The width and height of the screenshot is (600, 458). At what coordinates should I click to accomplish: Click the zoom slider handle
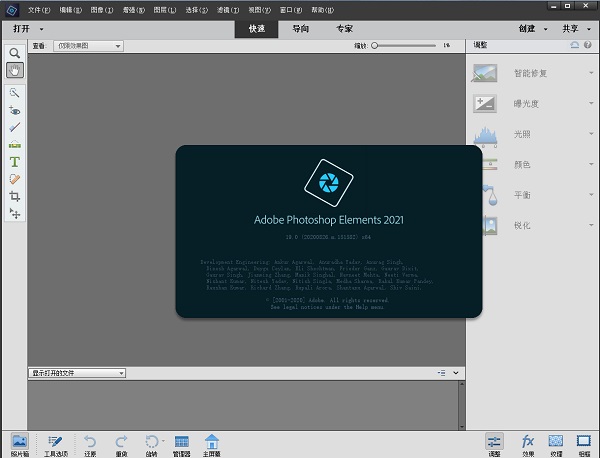pyautogui.click(x=375, y=46)
